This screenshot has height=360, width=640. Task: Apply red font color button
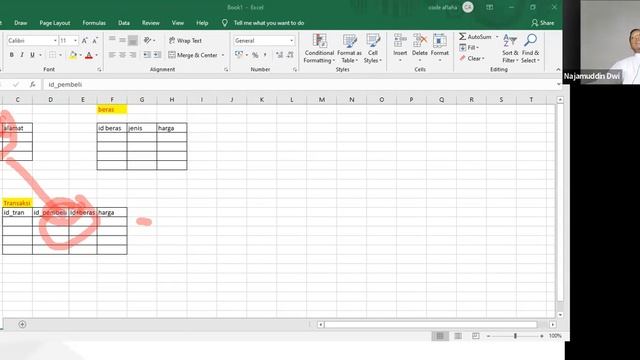point(89,55)
